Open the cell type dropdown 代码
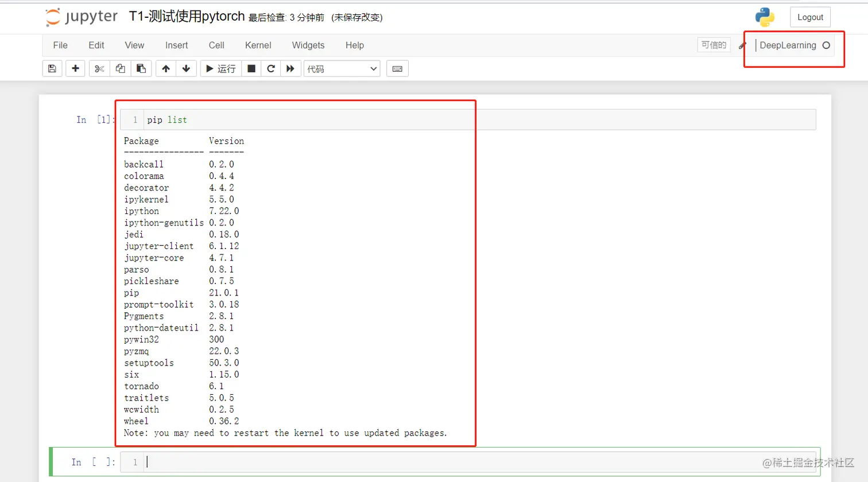The width and height of the screenshot is (868, 482). 342,69
